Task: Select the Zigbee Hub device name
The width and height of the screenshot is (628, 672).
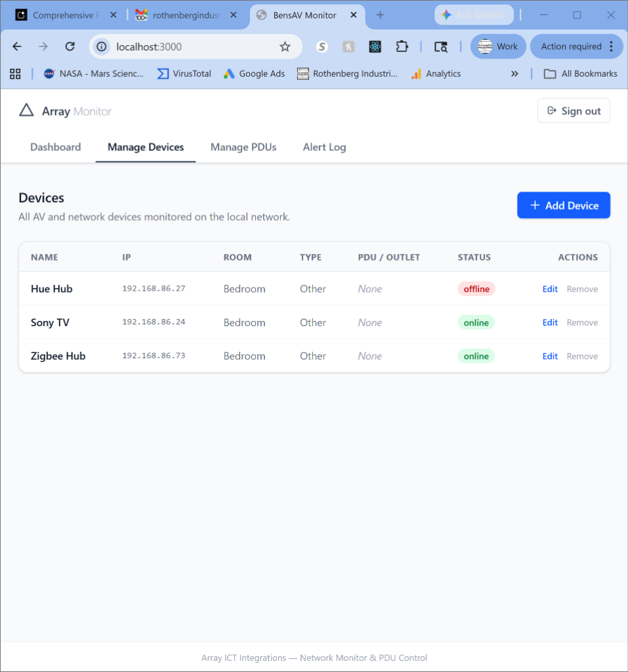Action: 58,356
